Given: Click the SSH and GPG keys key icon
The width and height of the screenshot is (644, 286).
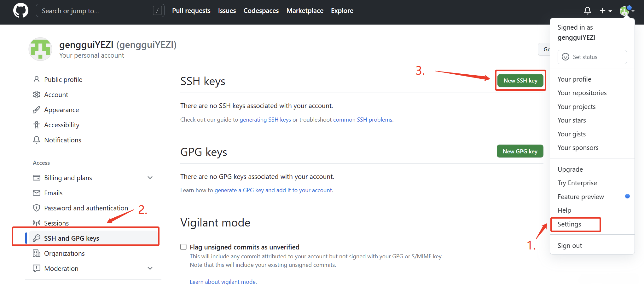Looking at the screenshot, I should (37, 238).
